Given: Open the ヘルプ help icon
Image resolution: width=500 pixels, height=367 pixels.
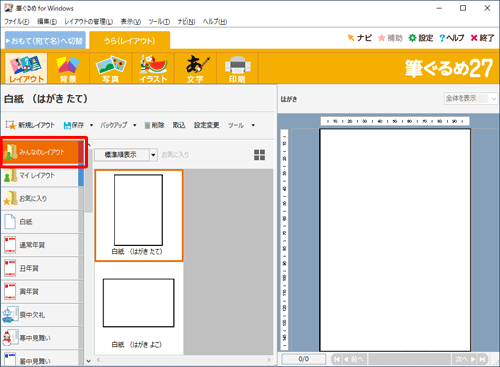Looking at the screenshot, I should 452,38.
